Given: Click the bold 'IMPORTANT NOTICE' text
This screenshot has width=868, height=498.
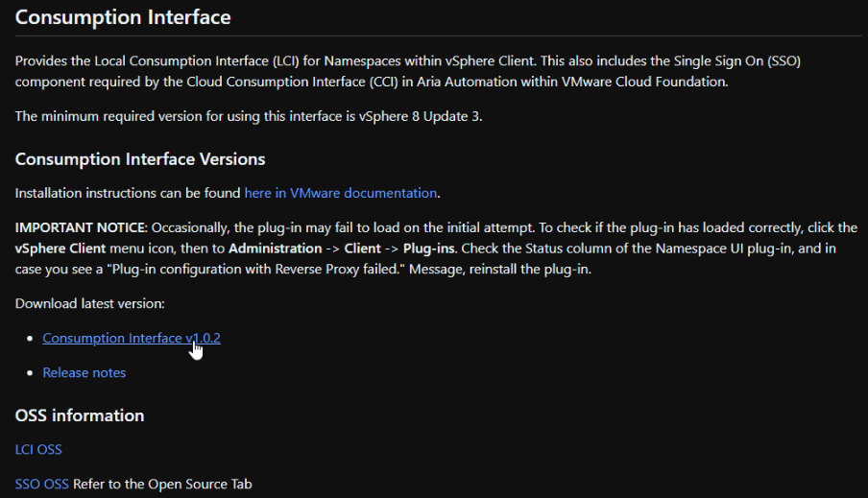Looking at the screenshot, I should (80, 228).
